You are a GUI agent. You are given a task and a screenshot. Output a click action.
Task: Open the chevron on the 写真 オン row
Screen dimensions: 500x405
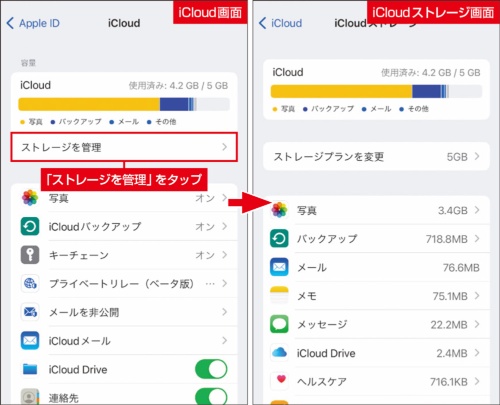225,198
